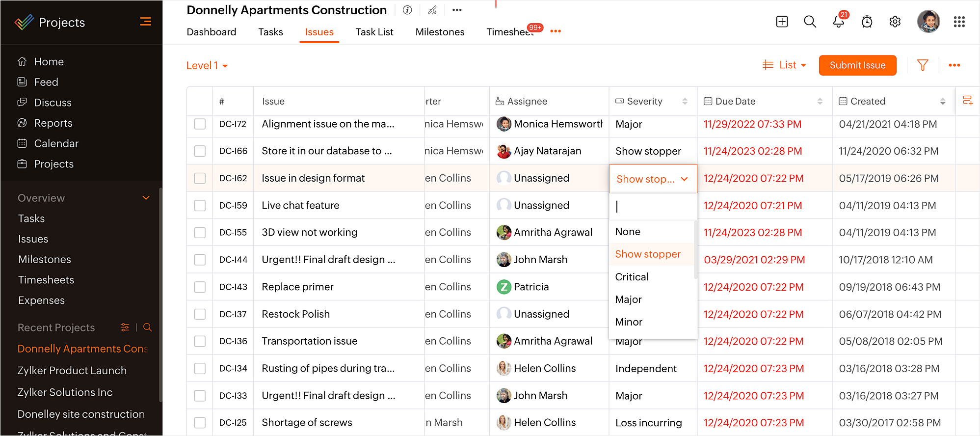Select the checkbox for issue DC-I55
This screenshot has height=436, width=980.
click(200, 233)
